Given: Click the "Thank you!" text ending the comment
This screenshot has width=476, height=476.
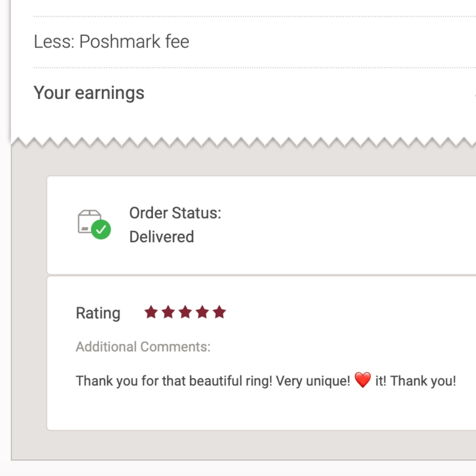Looking at the screenshot, I should coord(423,381).
